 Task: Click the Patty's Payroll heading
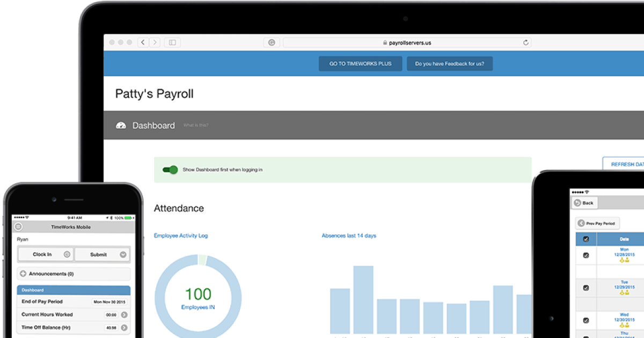154,94
